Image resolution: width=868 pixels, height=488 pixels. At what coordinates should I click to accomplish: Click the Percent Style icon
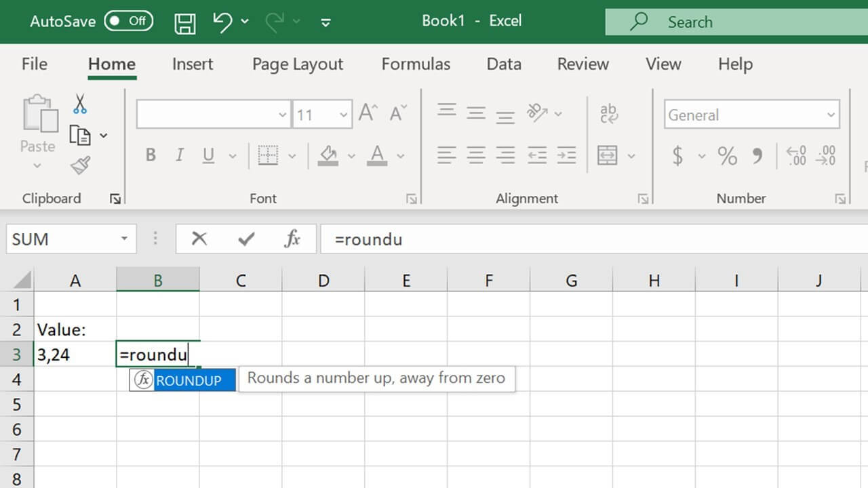(727, 156)
